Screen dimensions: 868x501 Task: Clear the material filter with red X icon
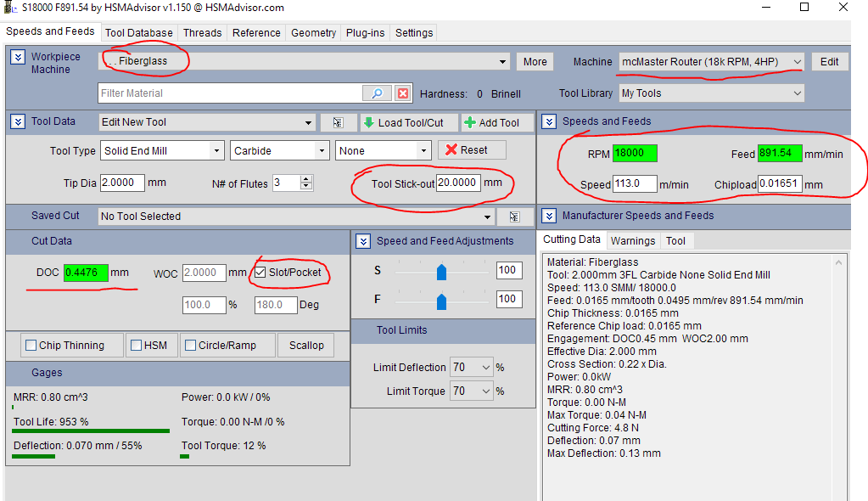point(403,93)
